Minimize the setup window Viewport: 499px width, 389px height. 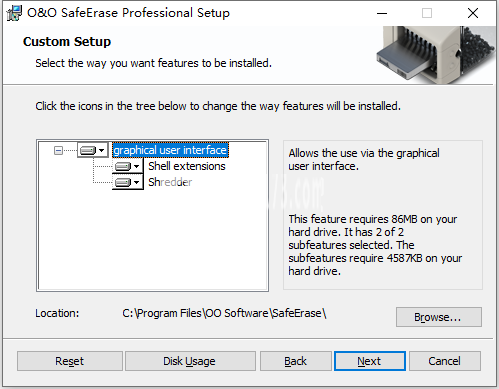[x=382, y=13]
